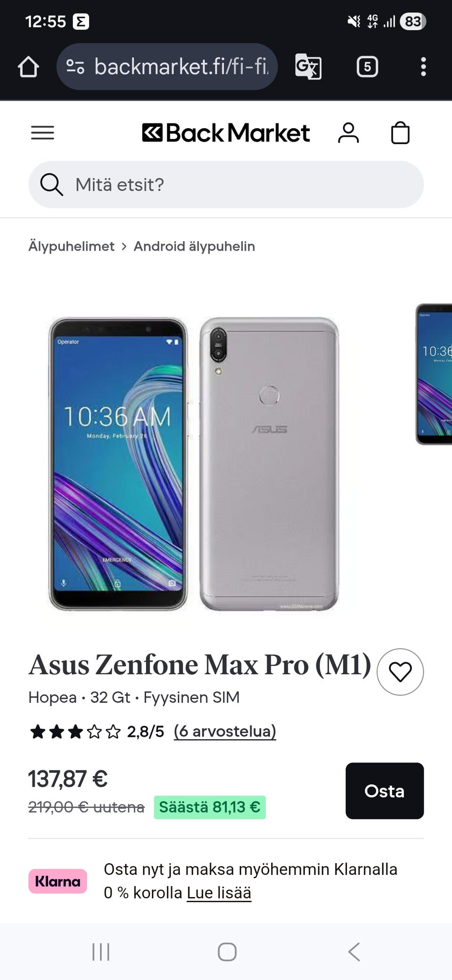Go to Android älypuhelin breadcrumb
Image resolution: width=452 pixels, height=980 pixels.
(x=194, y=246)
